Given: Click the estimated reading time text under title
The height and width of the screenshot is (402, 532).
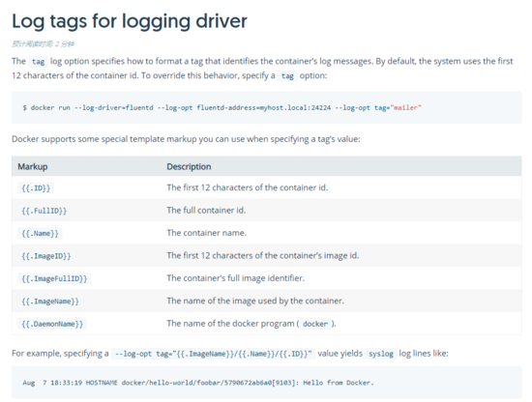Looking at the screenshot, I should tap(44, 43).
